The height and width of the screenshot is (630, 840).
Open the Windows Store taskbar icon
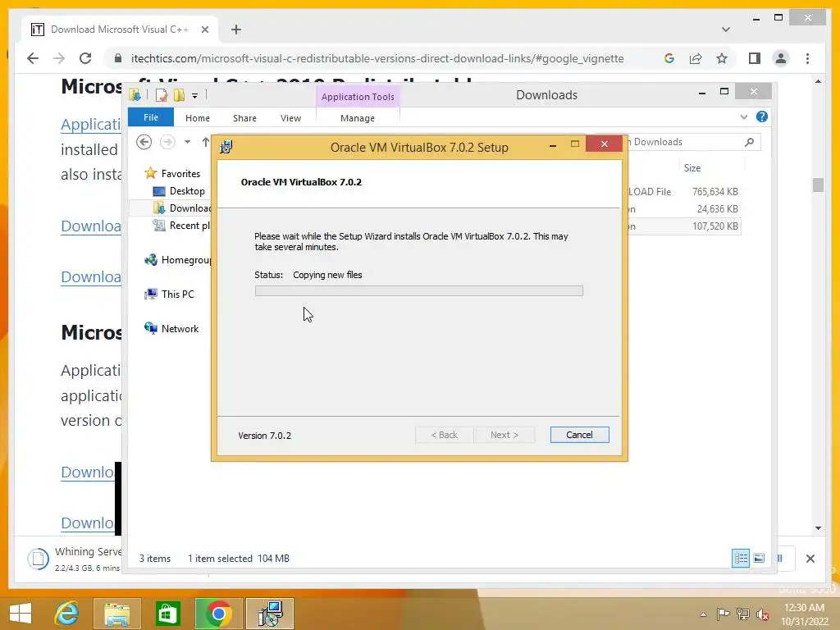167,614
